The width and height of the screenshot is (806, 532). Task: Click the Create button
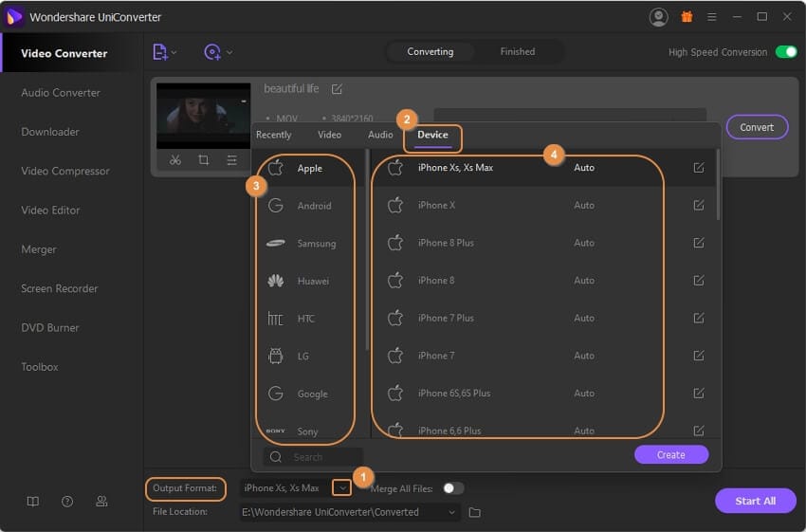671,454
